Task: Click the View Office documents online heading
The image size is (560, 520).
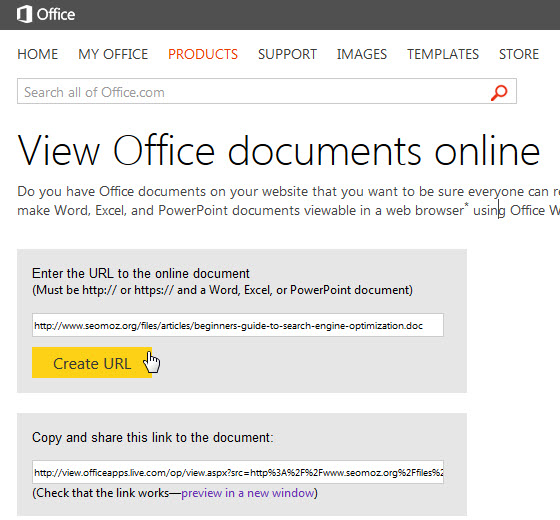Action: click(279, 151)
